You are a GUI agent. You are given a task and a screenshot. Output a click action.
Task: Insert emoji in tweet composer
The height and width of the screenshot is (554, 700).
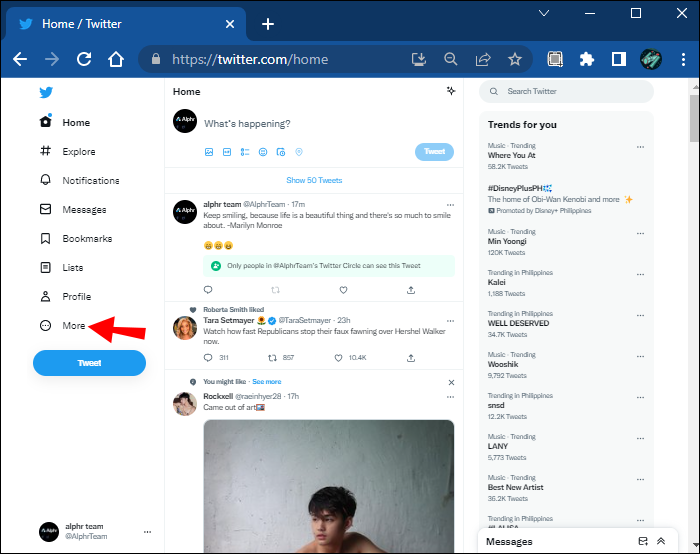click(263, 152)
